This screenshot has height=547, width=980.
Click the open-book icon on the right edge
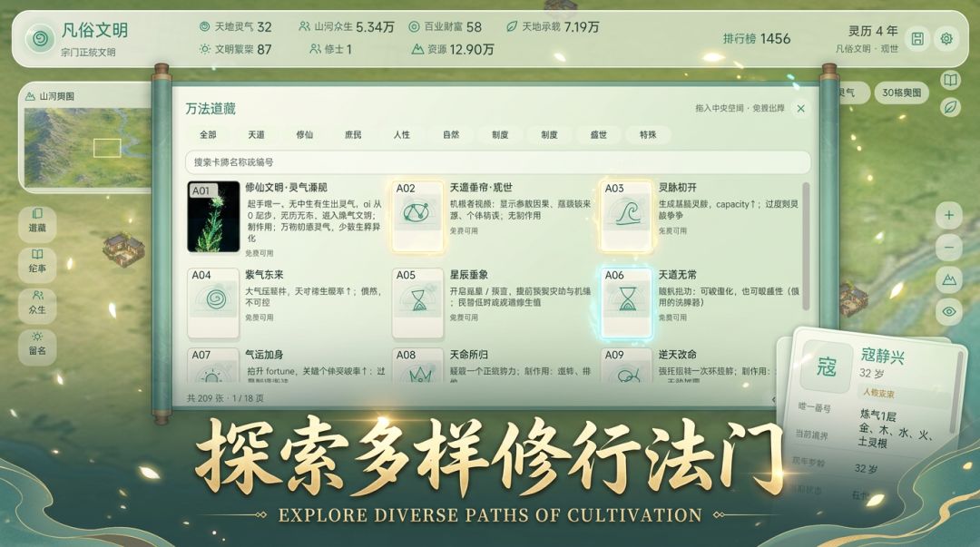[950, 80]
